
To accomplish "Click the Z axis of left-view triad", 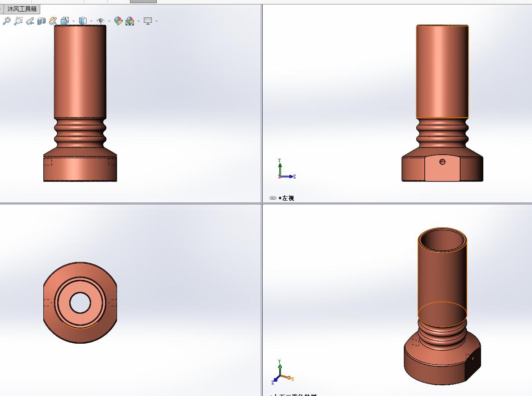I will [x=289, y=177].
